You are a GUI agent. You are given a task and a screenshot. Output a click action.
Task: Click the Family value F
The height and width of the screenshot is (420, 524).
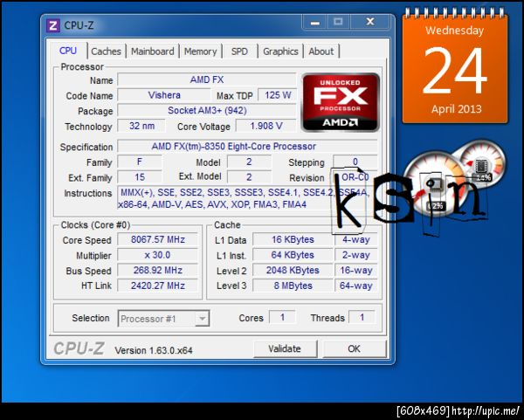[140, 162]
